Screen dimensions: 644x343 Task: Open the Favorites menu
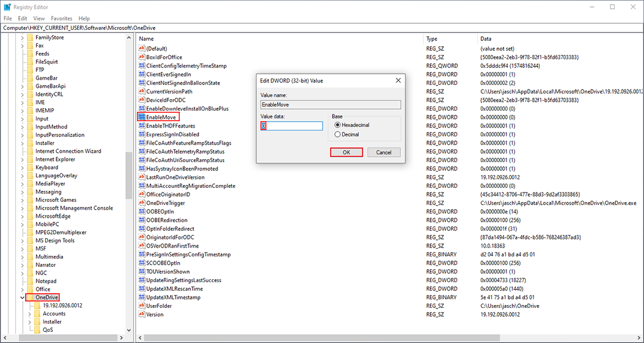61,19
